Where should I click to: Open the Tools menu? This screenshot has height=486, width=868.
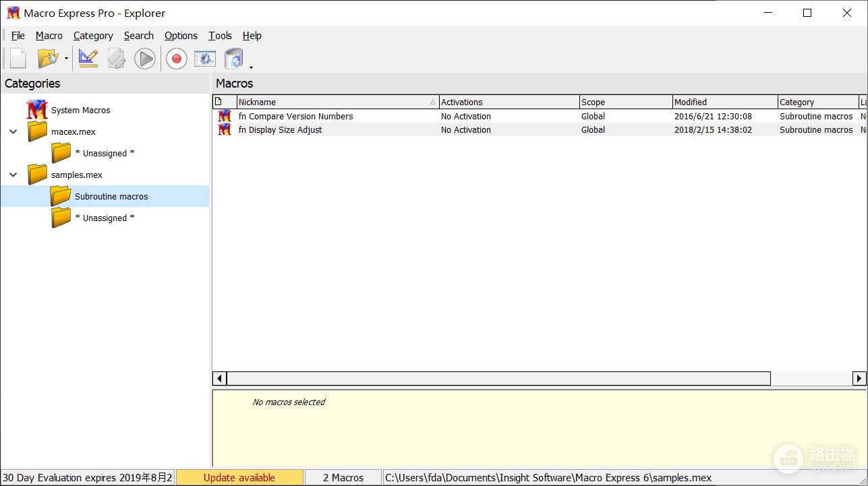click(220, 36)
